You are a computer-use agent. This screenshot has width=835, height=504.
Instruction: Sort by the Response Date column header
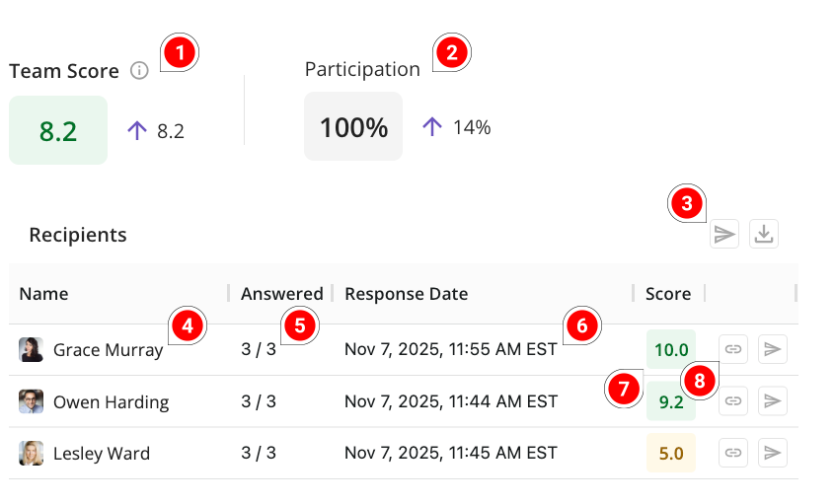coord(406,293)
